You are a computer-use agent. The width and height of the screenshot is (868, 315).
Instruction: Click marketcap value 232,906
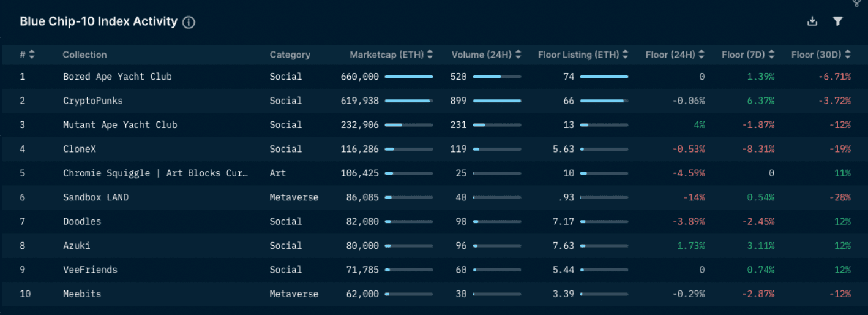pyautogui.click(x=360, y=124)
